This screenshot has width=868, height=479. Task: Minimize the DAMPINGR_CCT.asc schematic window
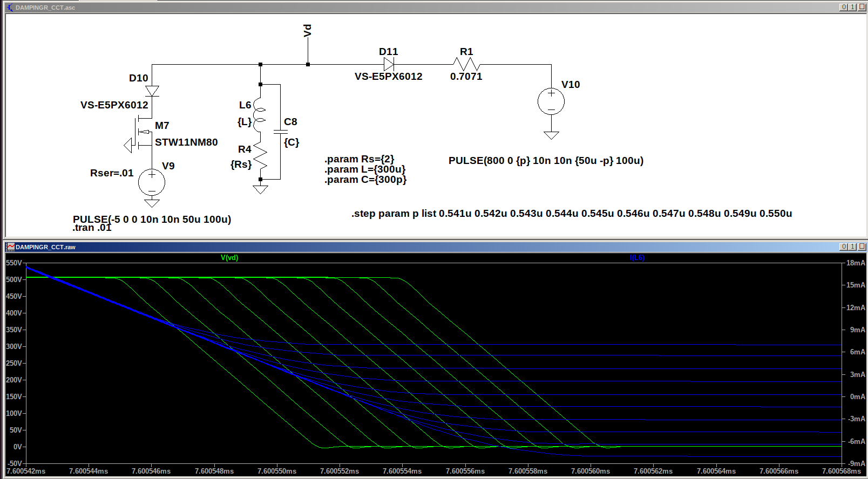tap(844, 7)
